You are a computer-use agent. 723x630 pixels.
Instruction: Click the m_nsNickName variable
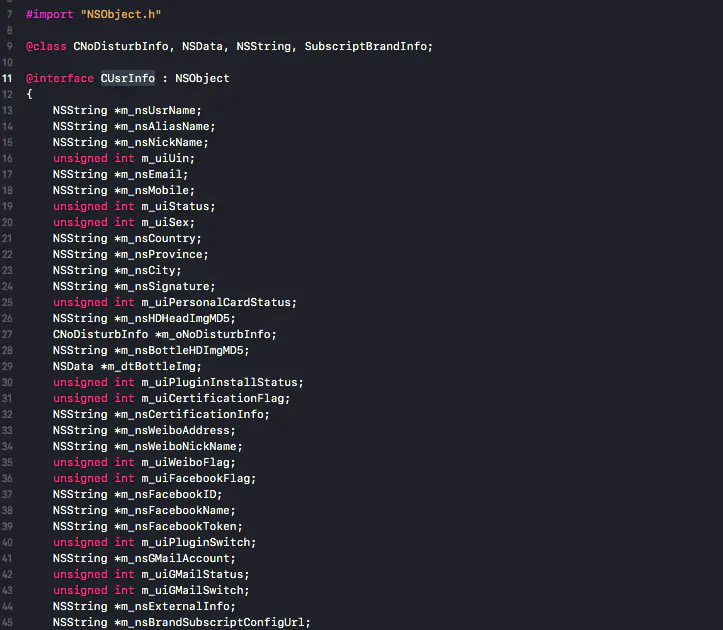[x=162, y=143]
